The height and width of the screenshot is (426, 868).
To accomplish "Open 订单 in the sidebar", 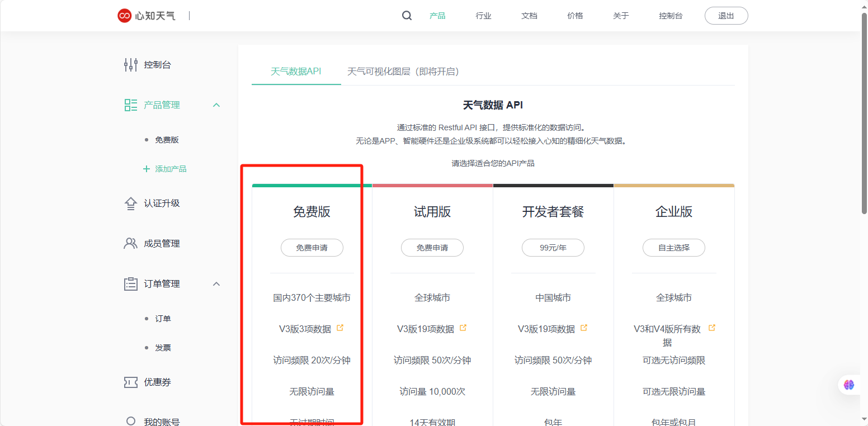I will pyautogui.click(x=163, y=319).
